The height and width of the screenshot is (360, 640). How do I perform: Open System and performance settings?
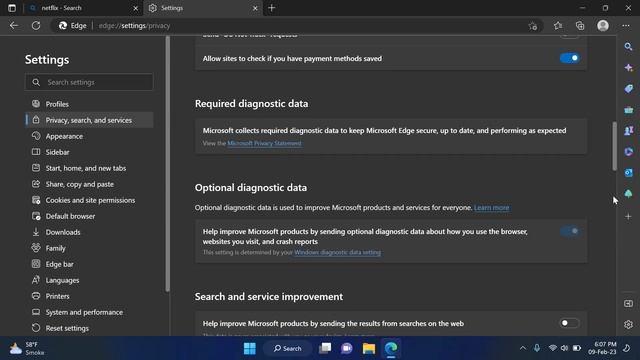(89, 312)
